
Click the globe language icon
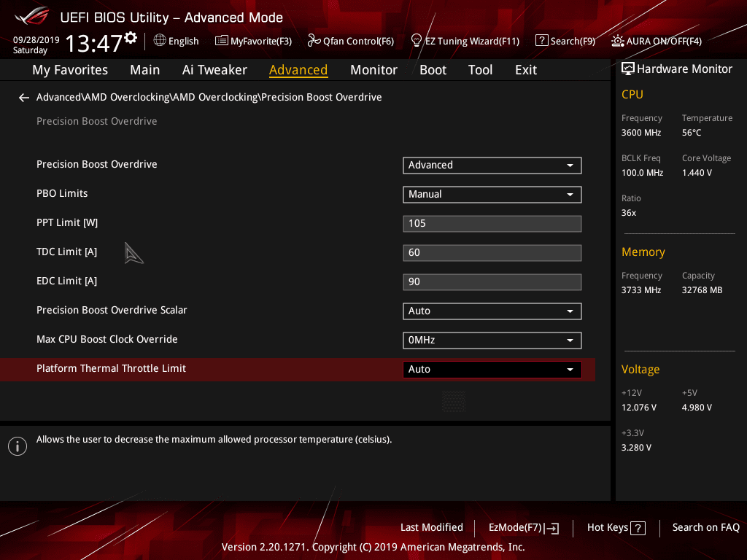(x=160, y=41)
